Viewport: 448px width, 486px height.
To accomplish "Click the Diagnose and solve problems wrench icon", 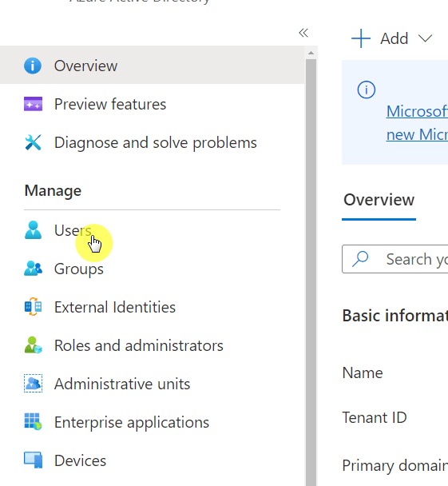I will click(x=33, y=142).
